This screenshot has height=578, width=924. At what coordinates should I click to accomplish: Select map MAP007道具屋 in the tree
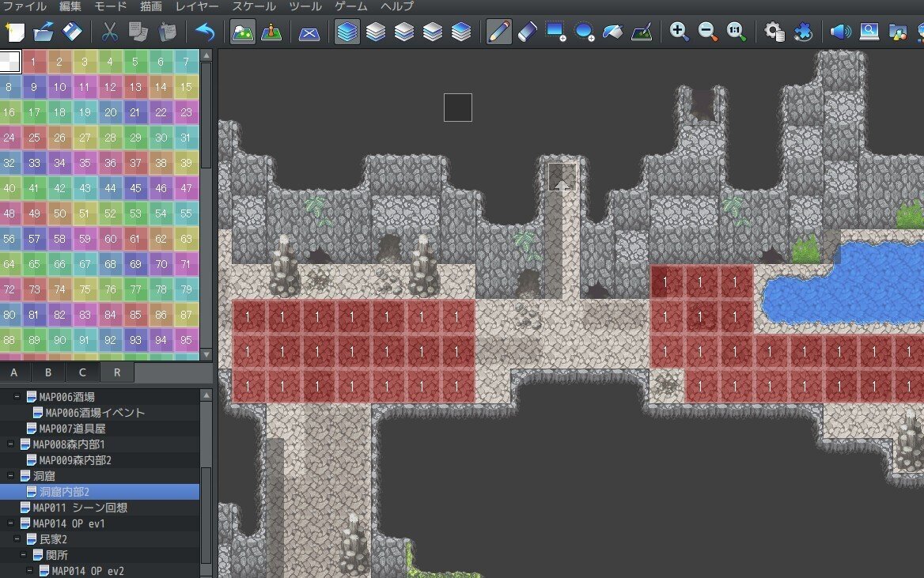pos(72,429)
